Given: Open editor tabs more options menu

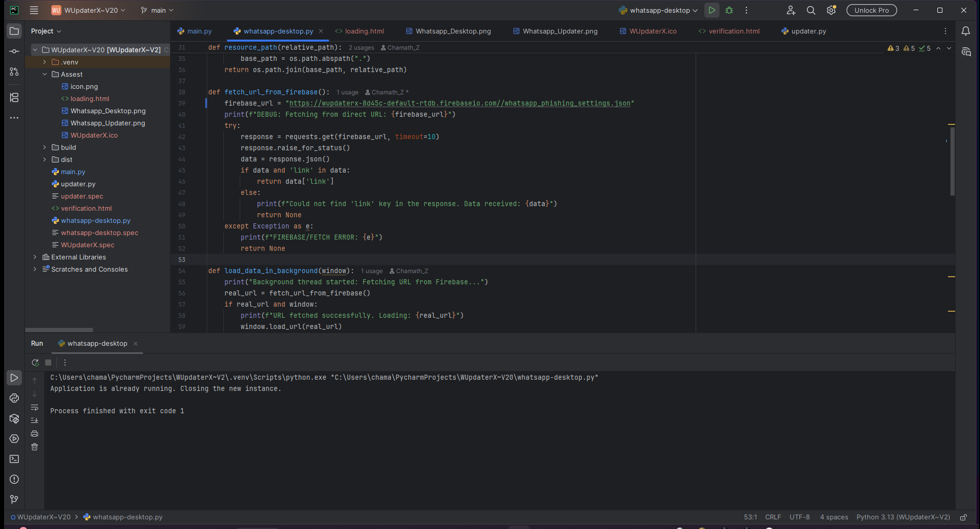Looking at the screenshot, I should click(945, 31).
